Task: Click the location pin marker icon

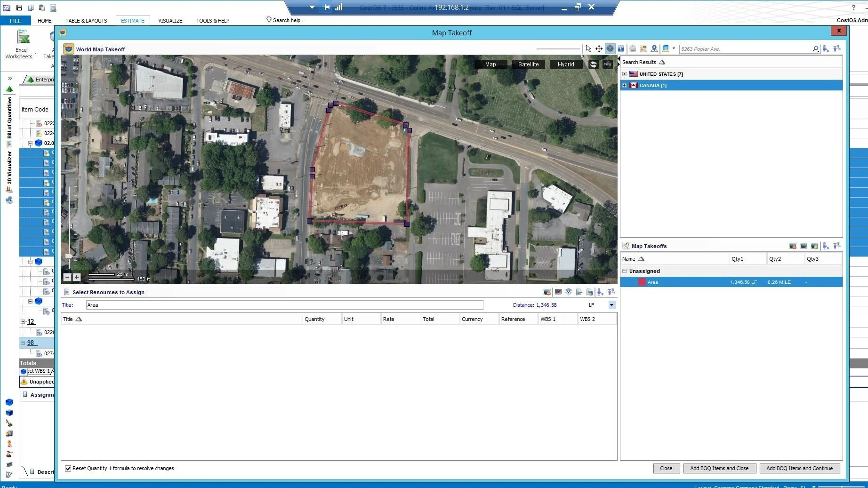Action: [654, 48]
